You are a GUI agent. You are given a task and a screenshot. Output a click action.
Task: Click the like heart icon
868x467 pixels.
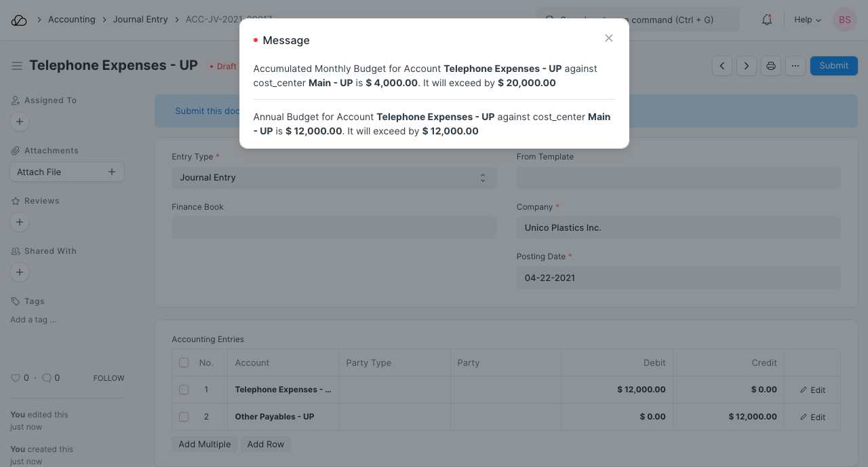point(16,378)
